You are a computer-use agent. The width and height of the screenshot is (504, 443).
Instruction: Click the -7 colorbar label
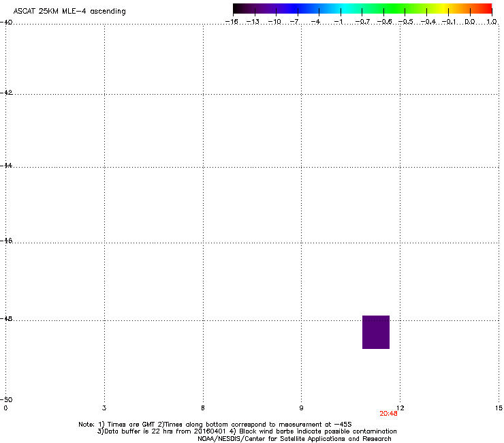[x=295, y=22]
